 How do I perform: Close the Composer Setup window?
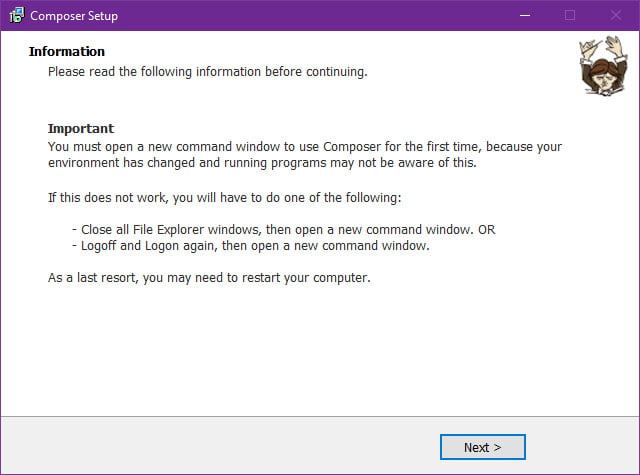click(x=616, y=16)
